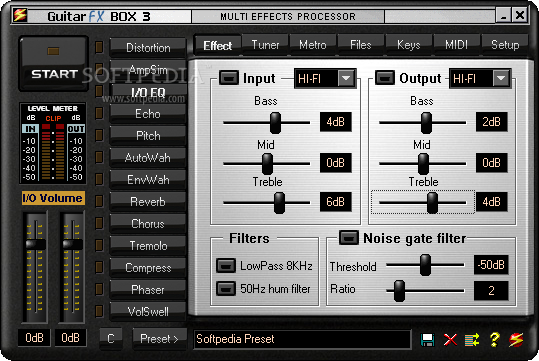Toggle the Pitch effect LED indicator

point(99,135)
